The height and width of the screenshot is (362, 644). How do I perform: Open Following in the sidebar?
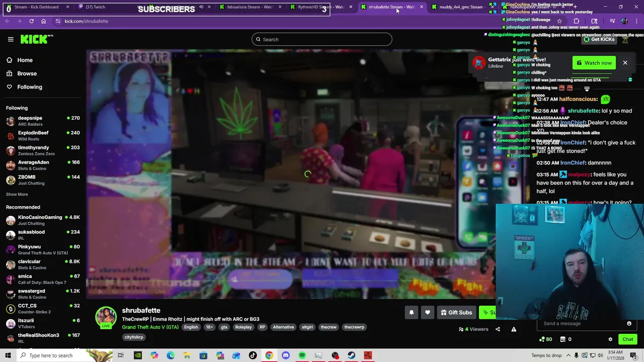[x=30, y=87]
